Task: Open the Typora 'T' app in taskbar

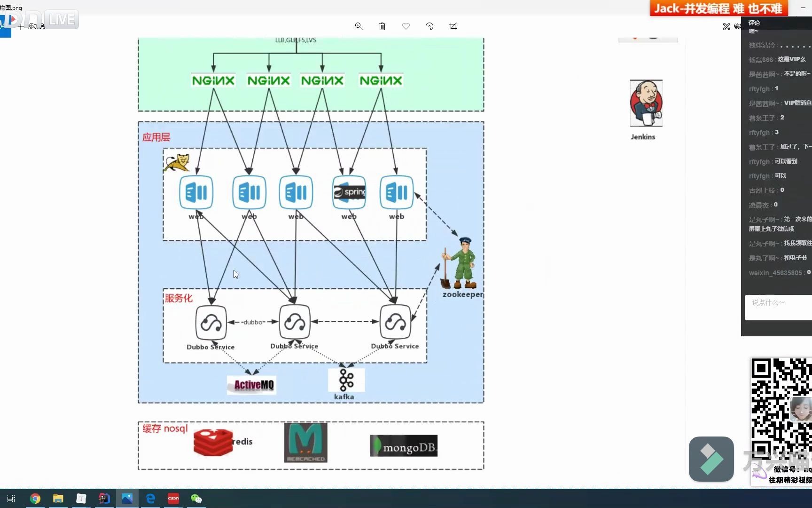Action: 81,499
